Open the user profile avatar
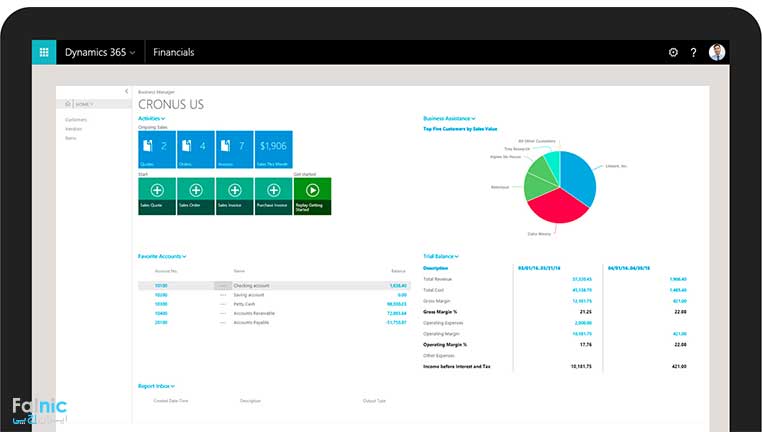Viewport: 762px width, 432px height. click(717, 52)
